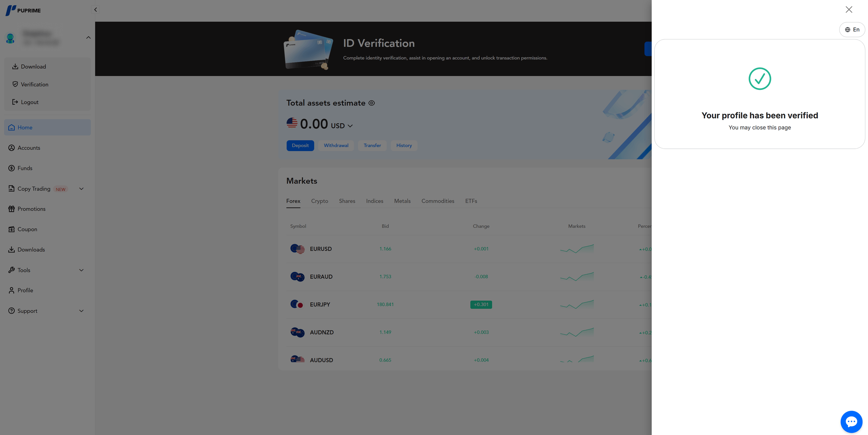Collapse the user profile menu chevron
This screenshot has width=868, height=435.
[88, 37]
